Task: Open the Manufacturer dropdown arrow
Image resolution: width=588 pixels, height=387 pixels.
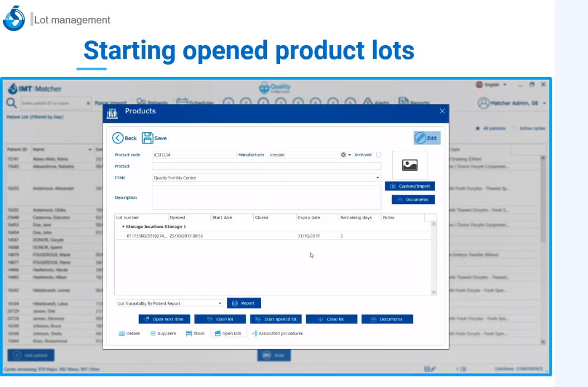Action: click(x=350, y=155)
